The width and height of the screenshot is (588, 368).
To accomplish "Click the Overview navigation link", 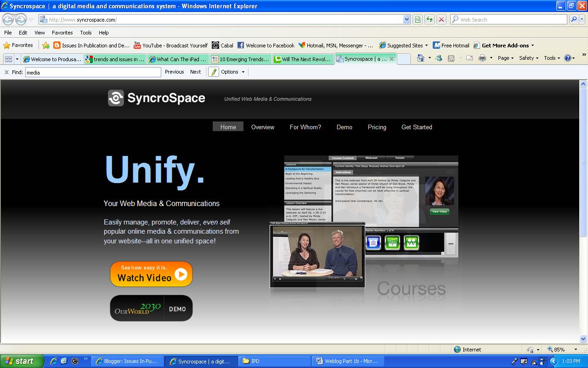I will (263, 127).
